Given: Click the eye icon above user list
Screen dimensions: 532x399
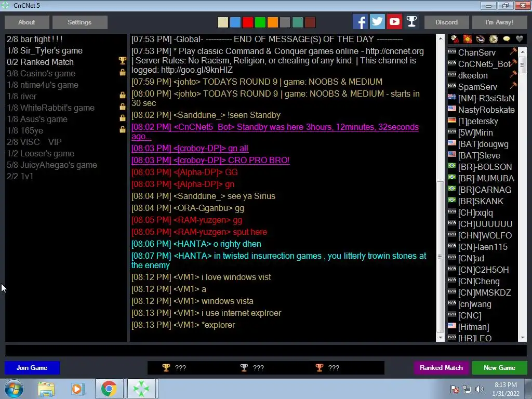Looking at the screenshot, I should (x=481, y=39).
